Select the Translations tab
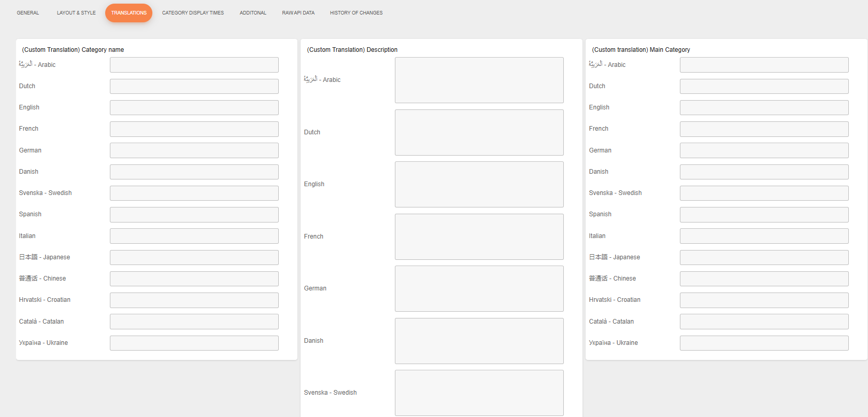Screen dimensions: 868x417 coord(129,13)
